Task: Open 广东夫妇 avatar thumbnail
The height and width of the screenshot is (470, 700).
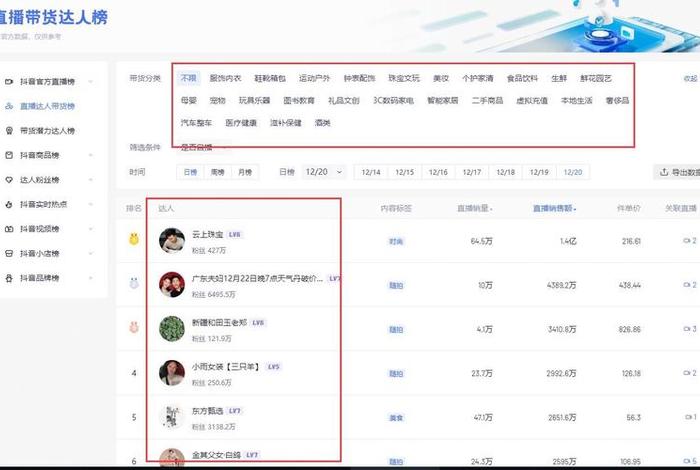Action: (172, 285)
